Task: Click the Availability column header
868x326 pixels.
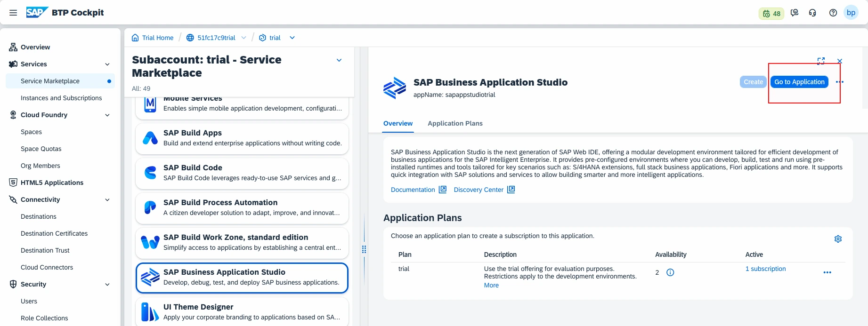Action: click(x=671, y=254)
